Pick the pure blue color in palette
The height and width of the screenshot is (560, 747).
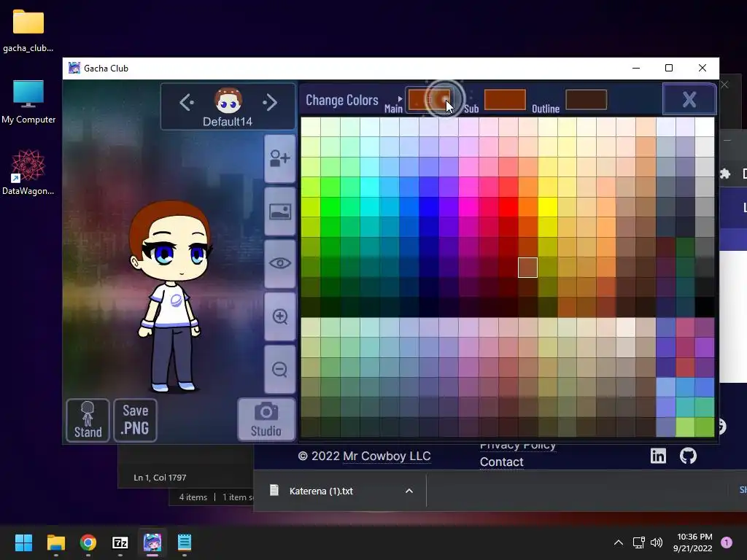pos(429,207)
